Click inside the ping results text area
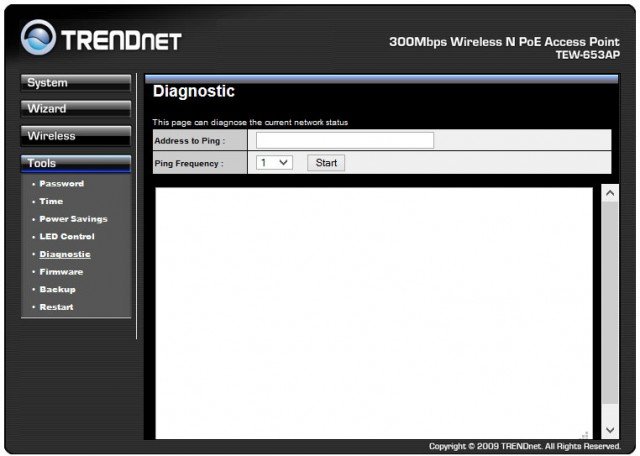 [x=374, y=311]
